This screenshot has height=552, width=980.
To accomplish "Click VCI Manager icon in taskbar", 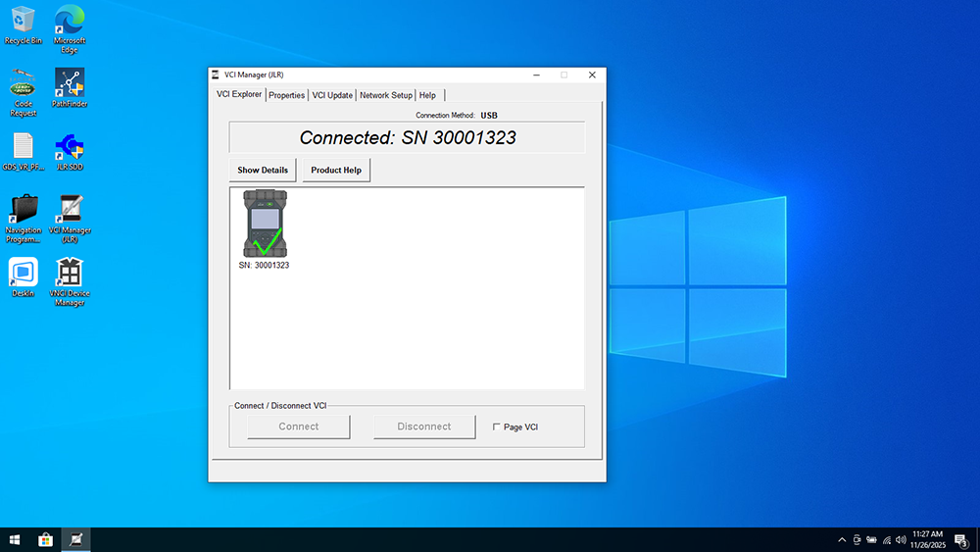I will coord(75,539).
